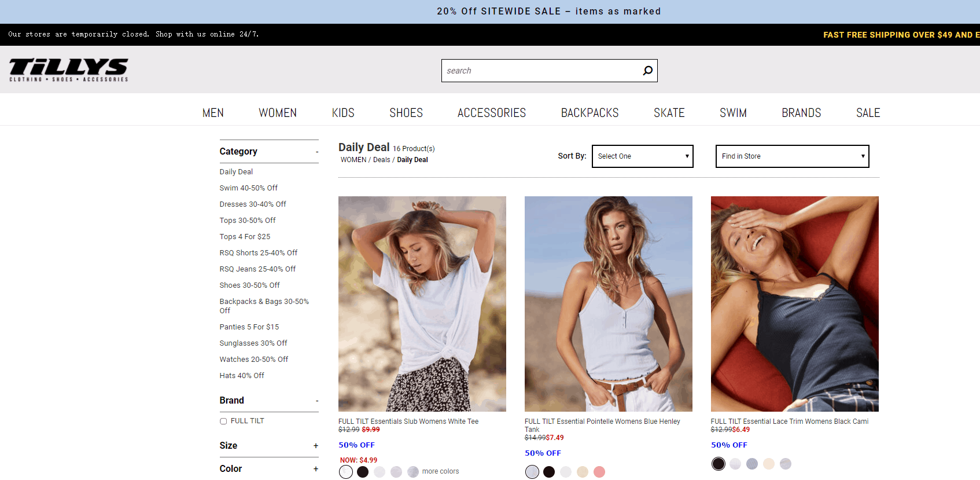Open FULL TILT Pointelle Blue Henley Tank title
This screenshot has height=480, width=980.
602,426
